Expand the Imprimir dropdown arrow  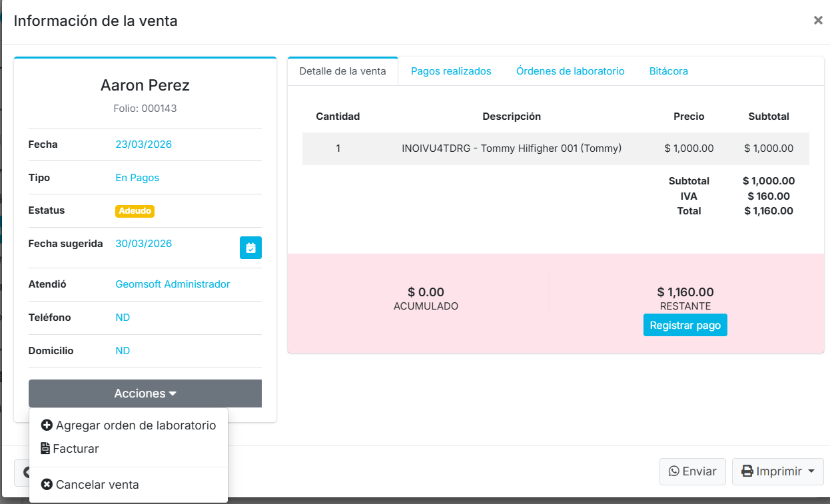[x=811, y=471]
